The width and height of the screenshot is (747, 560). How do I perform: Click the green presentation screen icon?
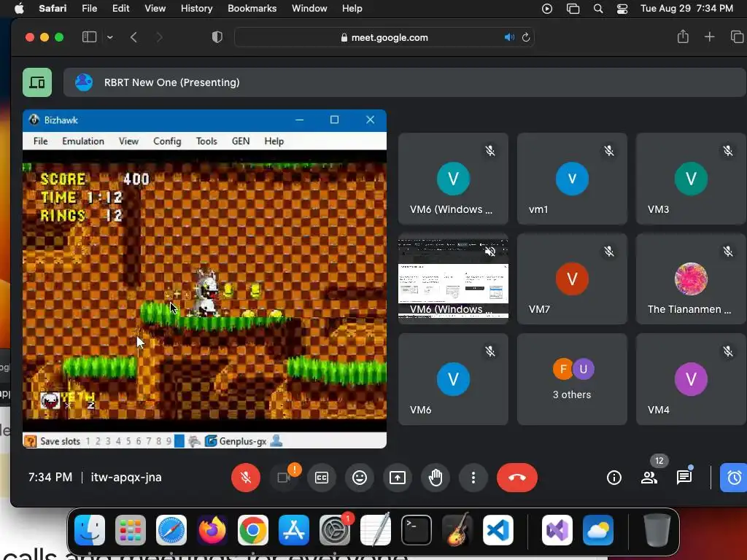pos(37,82)
